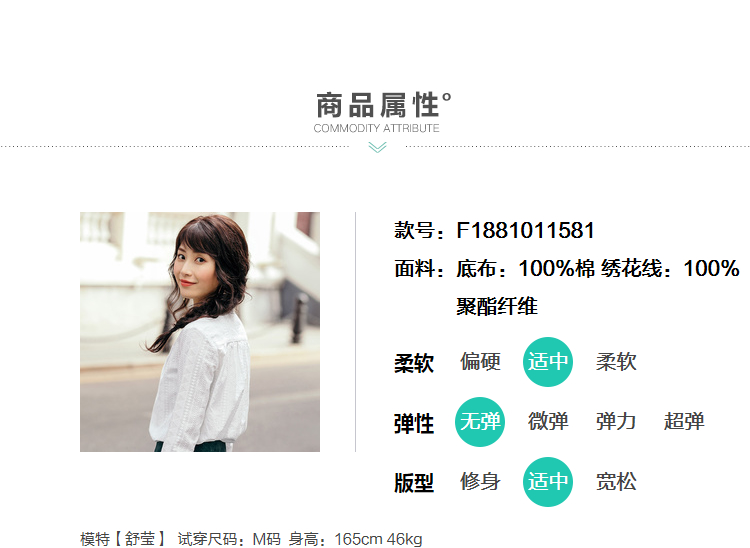Select 无弹 elasticity option
Viewport: 750px width, 548px height.
click(480, 422)
